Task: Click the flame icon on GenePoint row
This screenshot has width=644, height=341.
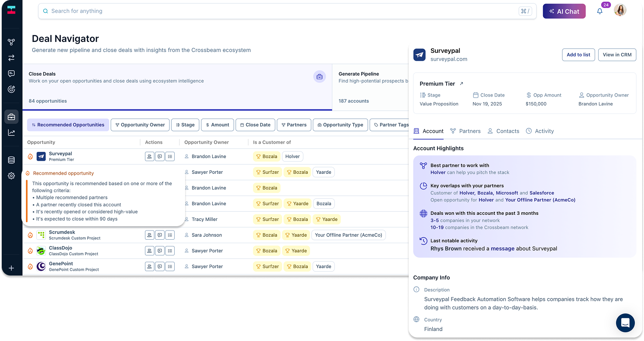Action: point(30,266)
